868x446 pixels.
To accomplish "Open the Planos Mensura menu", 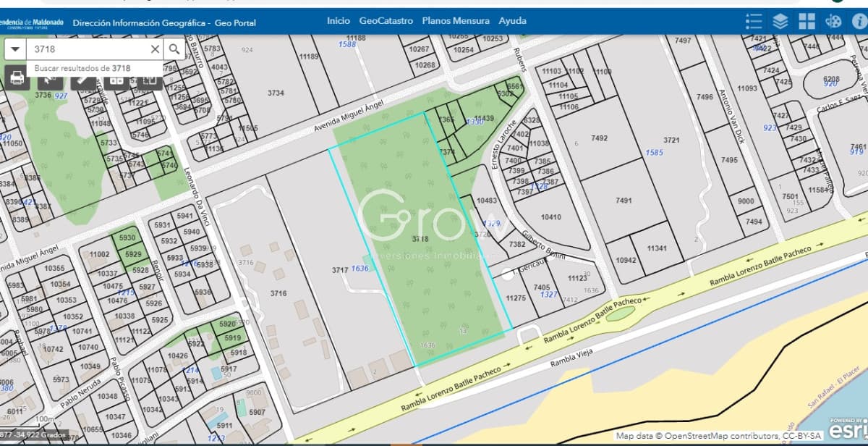I will point(456,21).
